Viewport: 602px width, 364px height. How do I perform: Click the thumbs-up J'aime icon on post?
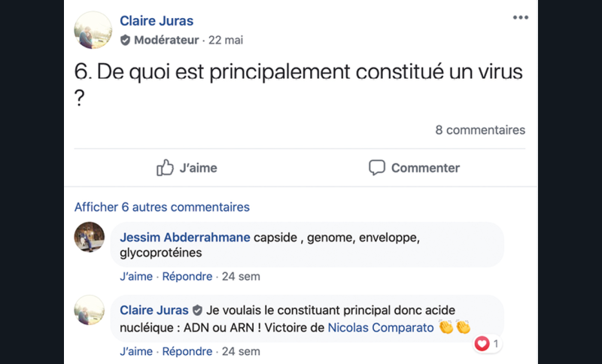(165, 168)
